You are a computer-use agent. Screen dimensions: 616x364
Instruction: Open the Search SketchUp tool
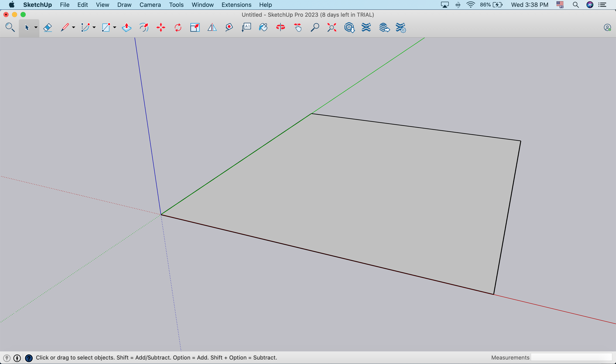[10, 27]
